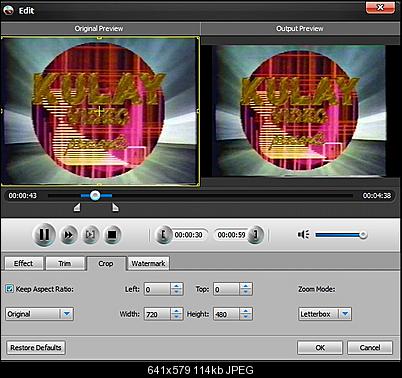Image resolution: width=402 pixels, height=378 pixels.
Task: Click the playback position knob on seek bar
Action: tap(95, 195)
